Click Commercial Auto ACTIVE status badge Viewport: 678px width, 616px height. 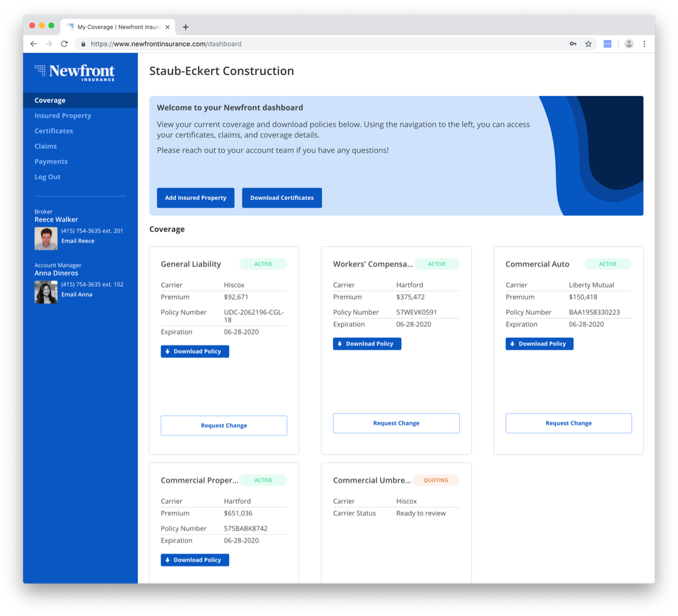pos(608,264)
